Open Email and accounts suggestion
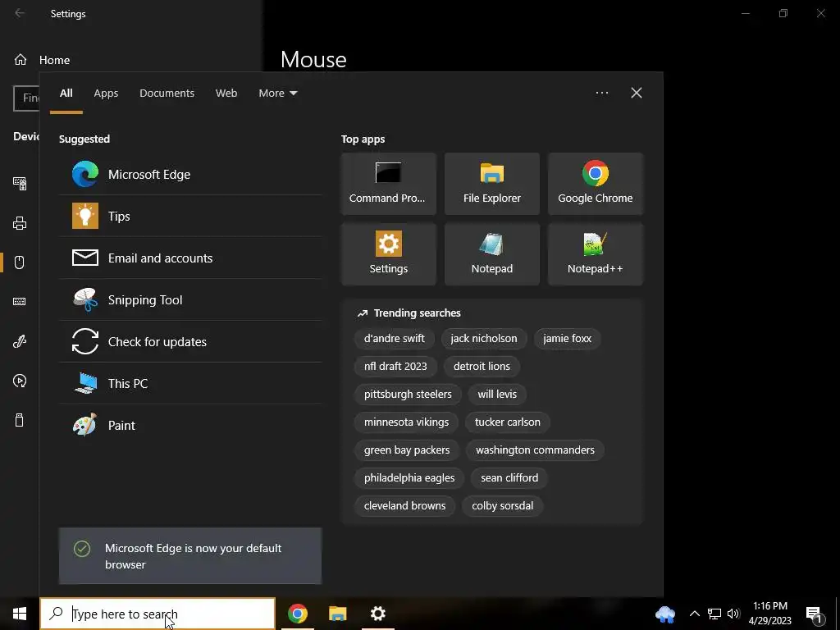The image size is (840, 630). (190, 258)
